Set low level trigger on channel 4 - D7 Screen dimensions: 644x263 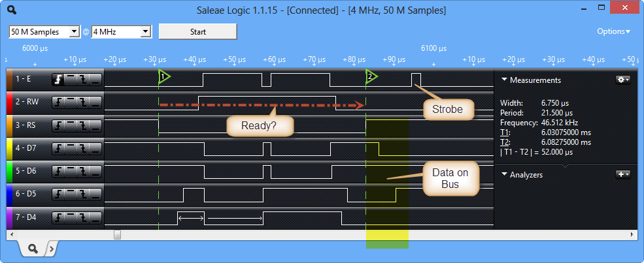click(x=95, y=147)
